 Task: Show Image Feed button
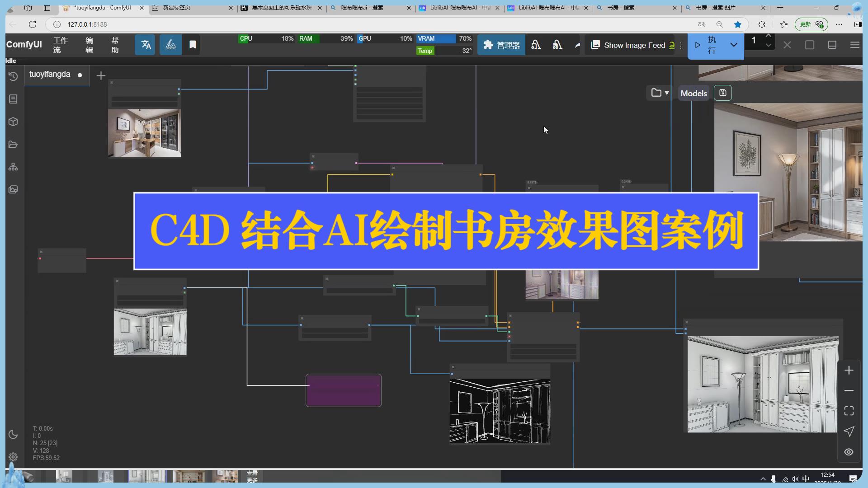coord(630,45)
